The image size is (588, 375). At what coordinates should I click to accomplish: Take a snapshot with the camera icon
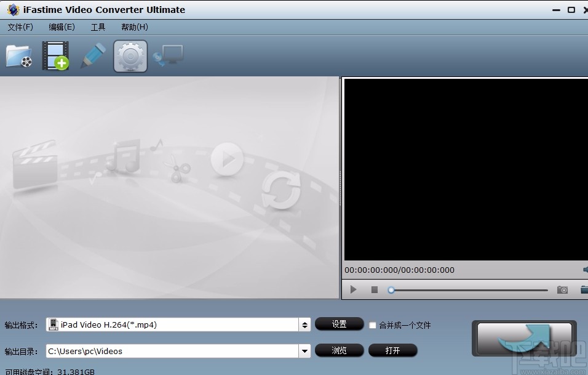click(x=562, y=289)
